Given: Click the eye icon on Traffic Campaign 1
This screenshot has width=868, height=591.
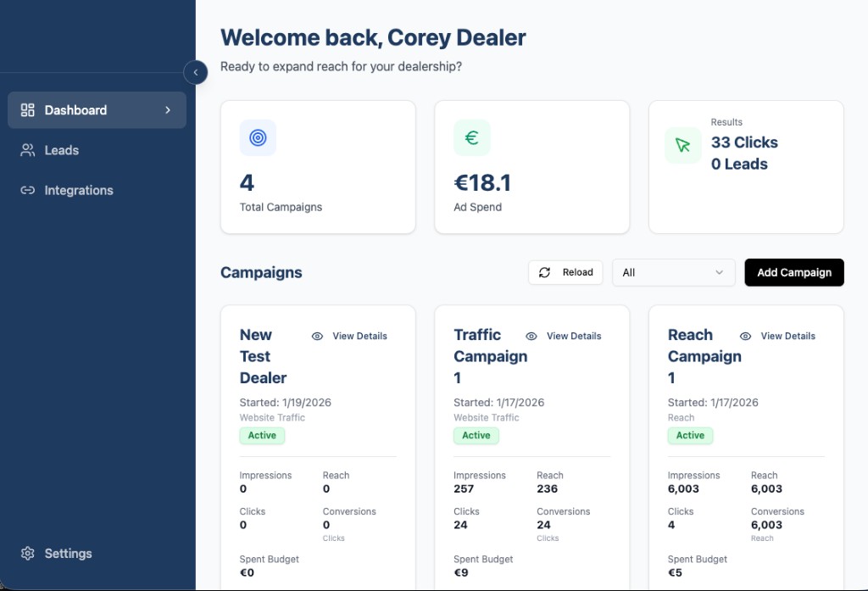Looking at the screenshot, I should coord(531,337).
